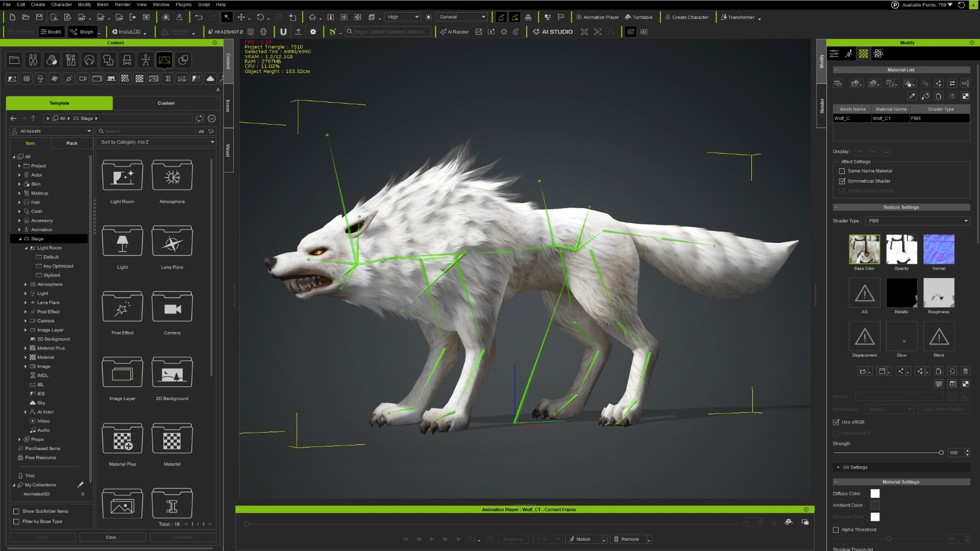Viewport: 980px width, 551px height.
Task: Select the Normal map texture slot
Action: point(939,249)
